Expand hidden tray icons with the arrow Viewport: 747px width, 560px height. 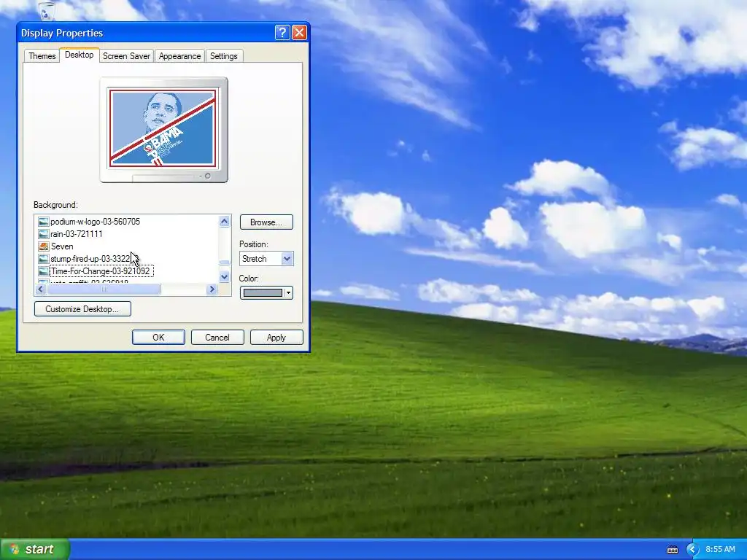pyautogui.click(x=692, y=550)
